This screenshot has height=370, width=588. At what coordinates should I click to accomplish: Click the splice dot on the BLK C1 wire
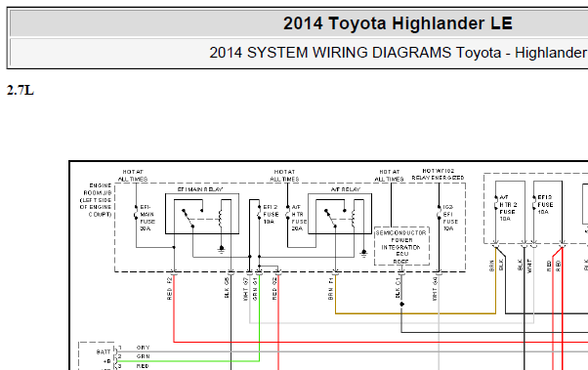tap(401, 304)
